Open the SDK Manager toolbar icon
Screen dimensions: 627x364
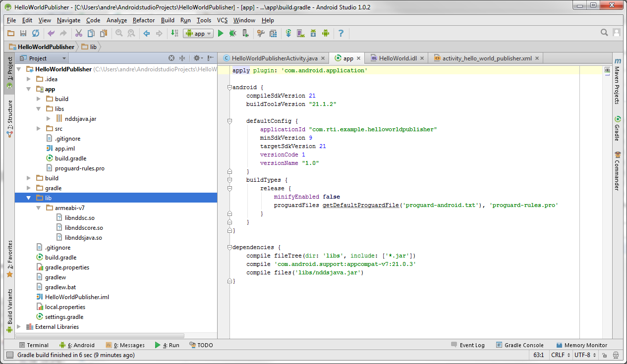pos(313,33)
